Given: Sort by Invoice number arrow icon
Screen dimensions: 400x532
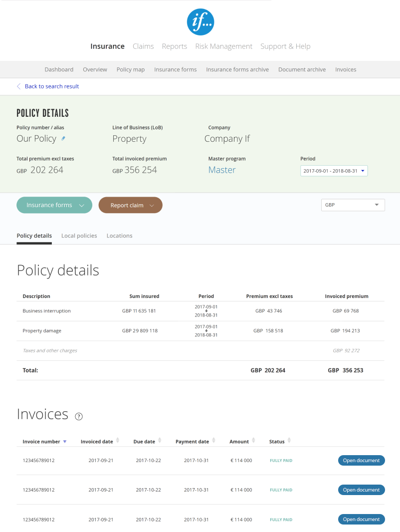Looking at the screenshot, I should [65, 442].
